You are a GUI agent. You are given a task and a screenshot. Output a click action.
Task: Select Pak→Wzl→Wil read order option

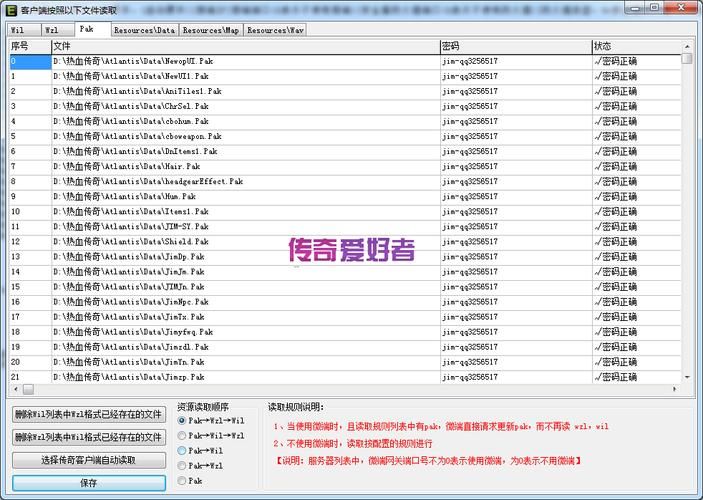coord(211,421)
